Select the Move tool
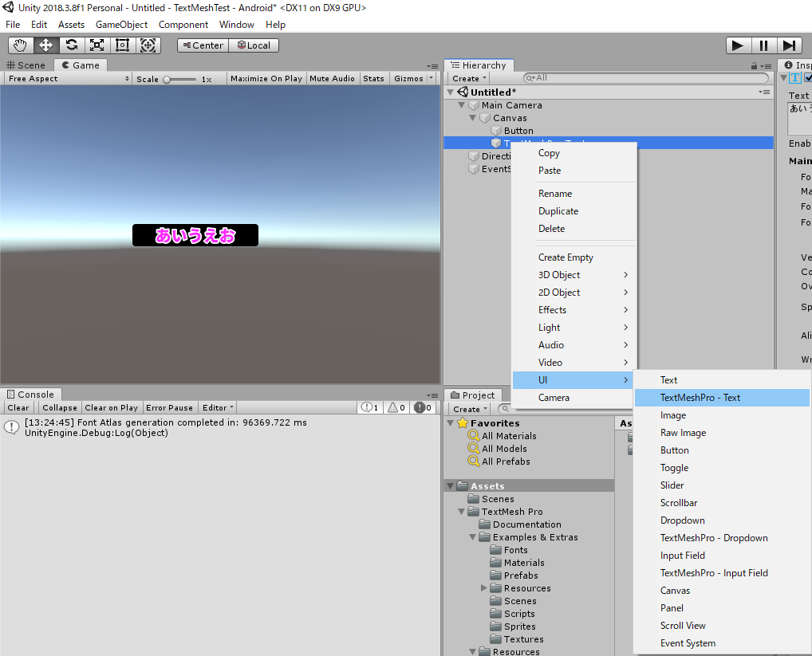The image size is (812, 656). pos(46,45)
